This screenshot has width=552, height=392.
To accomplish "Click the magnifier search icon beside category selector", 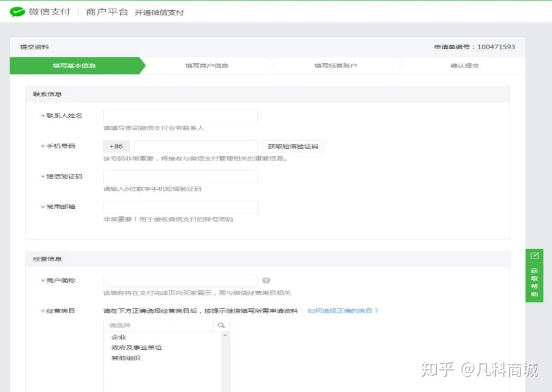I will click(220, 324).
